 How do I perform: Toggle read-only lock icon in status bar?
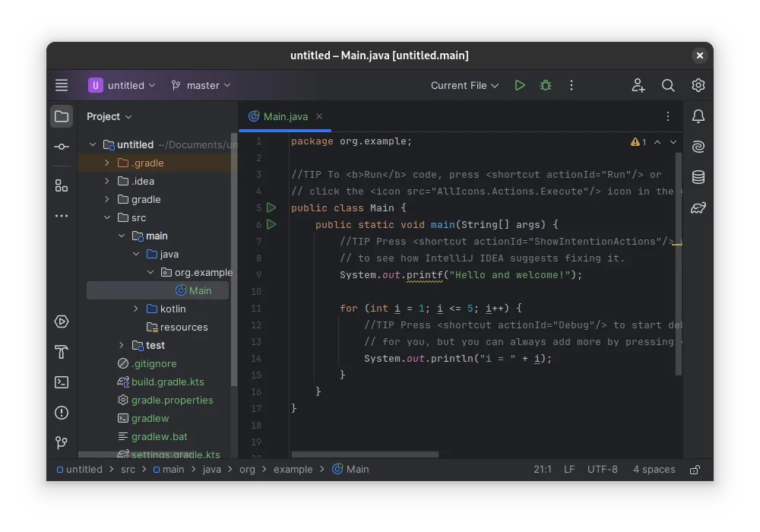tap(695, 470)
